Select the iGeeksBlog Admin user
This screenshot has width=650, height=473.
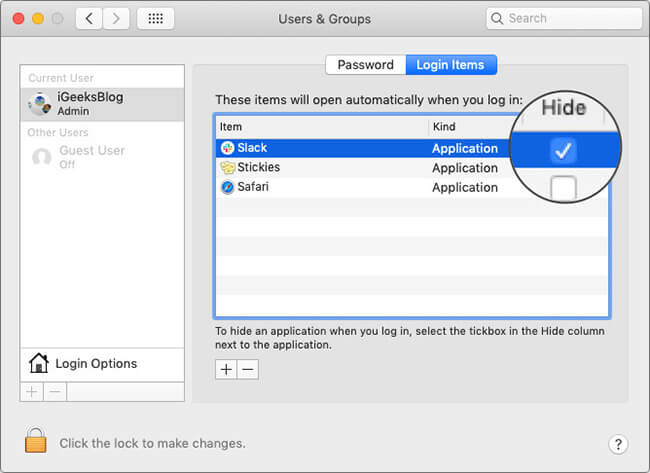102,104
